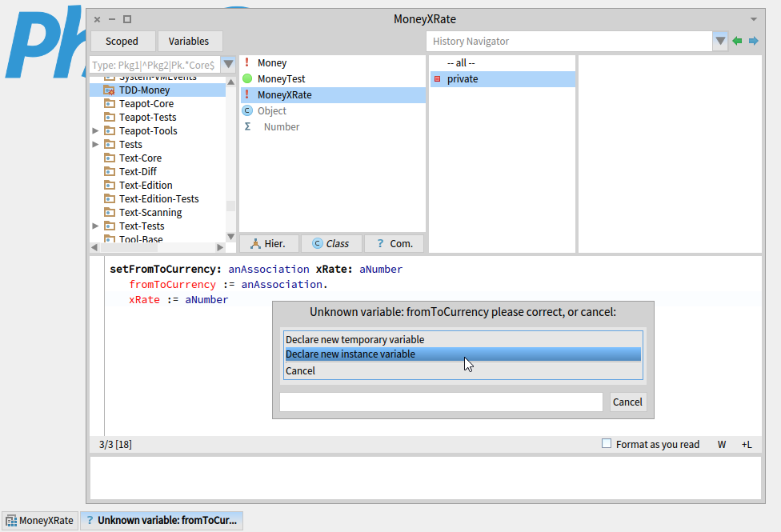
Task: Click the dialog's text entry field
Action: point(441,402)
